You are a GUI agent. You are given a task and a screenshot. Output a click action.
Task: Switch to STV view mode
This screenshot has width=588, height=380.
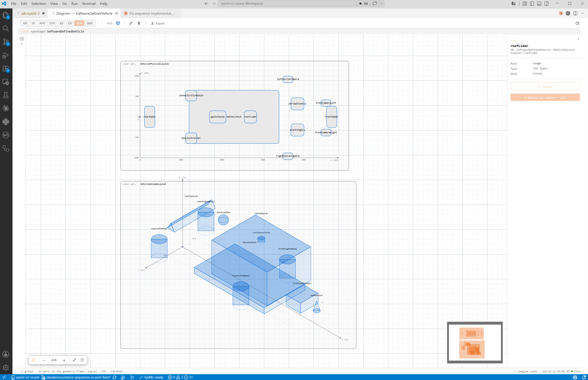52,23
